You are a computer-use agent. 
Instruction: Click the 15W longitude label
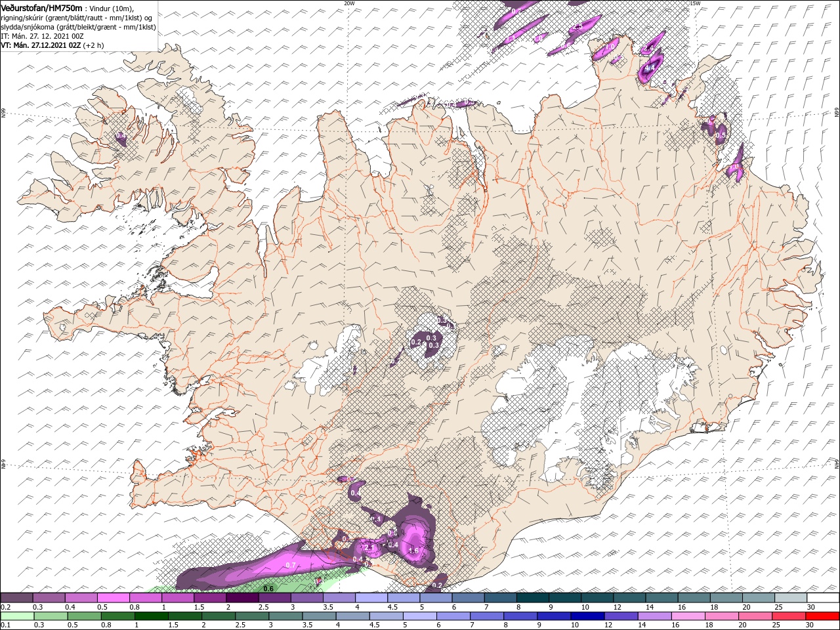695,3
